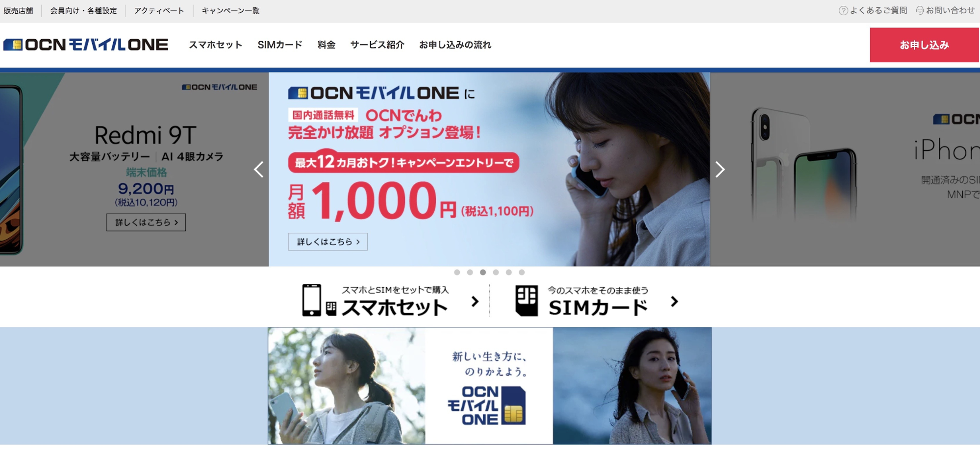The height and width of the screenshot is (450, 980).
Task: Click the headset icon beside お問い合わせ
Action: click(x=920, y=10)
